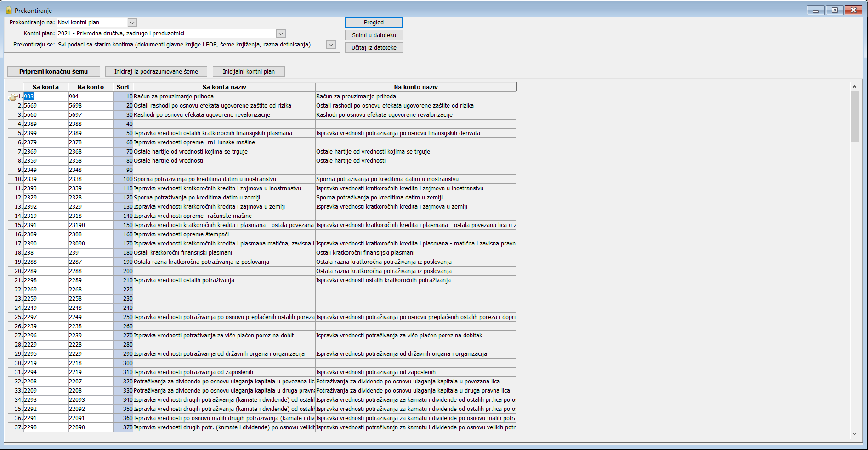Click the Snimi u datoteku button

pyautogui.click(x=374, y=35)
